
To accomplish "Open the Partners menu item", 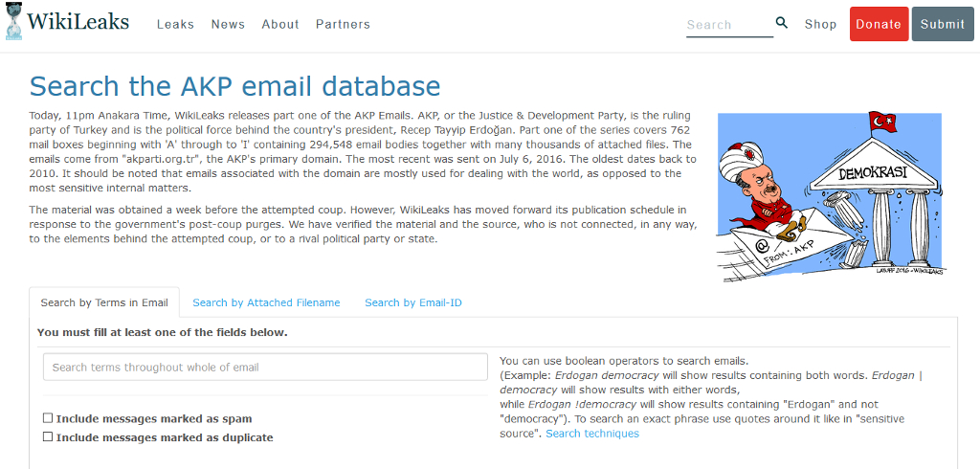I will (x=344, y=24).
